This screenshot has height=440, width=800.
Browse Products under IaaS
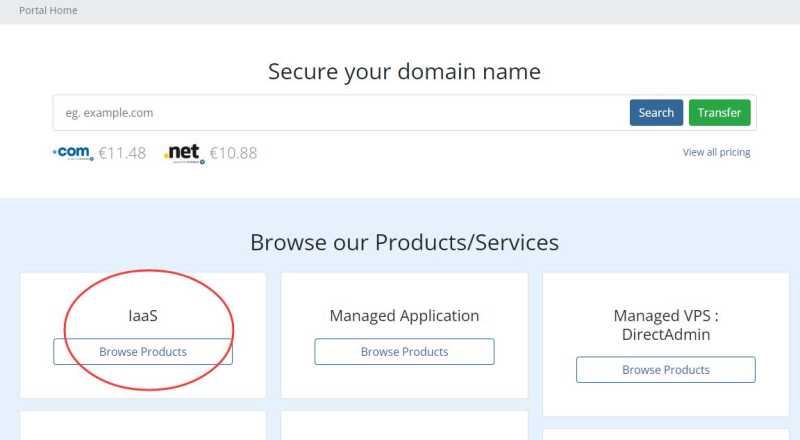(x=143, y=352)
